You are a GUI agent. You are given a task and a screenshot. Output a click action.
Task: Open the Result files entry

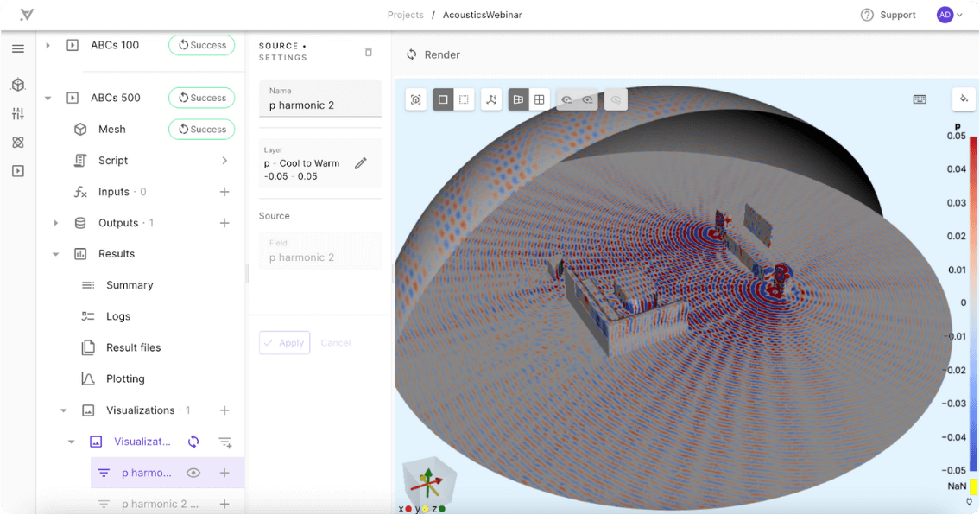pos(133,347)
